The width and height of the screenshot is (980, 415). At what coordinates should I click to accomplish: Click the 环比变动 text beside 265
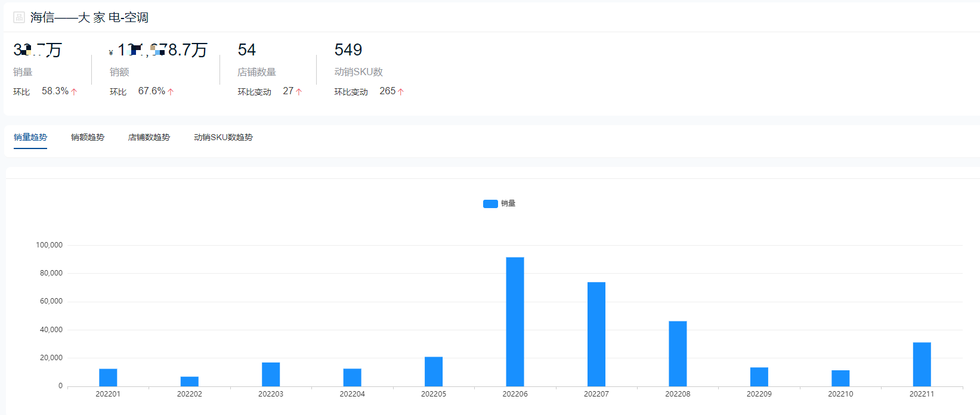tap(351, 92)
